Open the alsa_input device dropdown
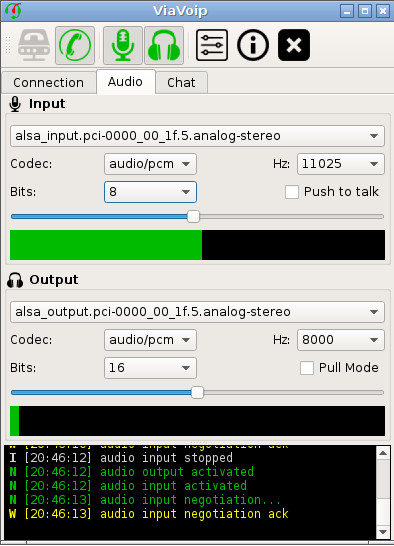394x546 pixels. coord(198,136)
